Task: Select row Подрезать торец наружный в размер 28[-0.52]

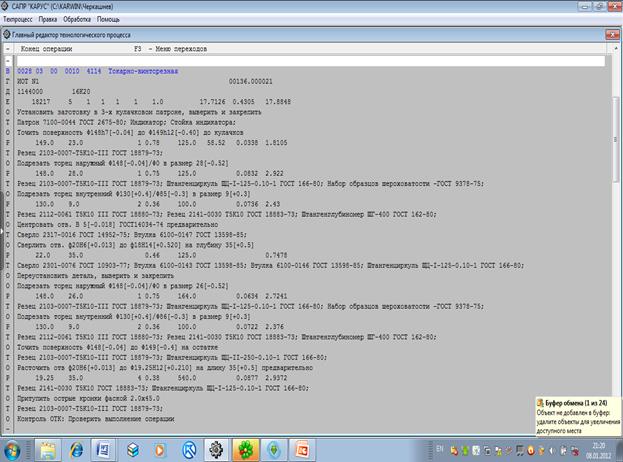Action: point(123,163)
